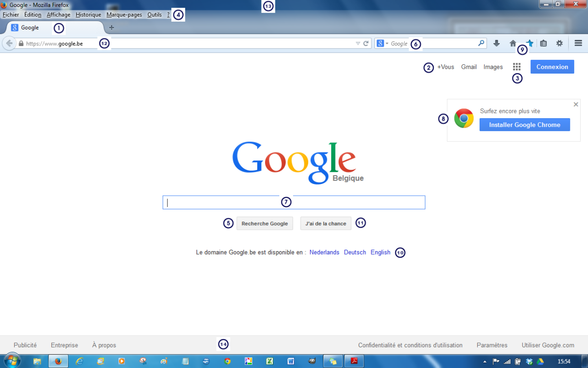Open the Downloads arrow icon
588x368 pixels.
coord(496,43)
